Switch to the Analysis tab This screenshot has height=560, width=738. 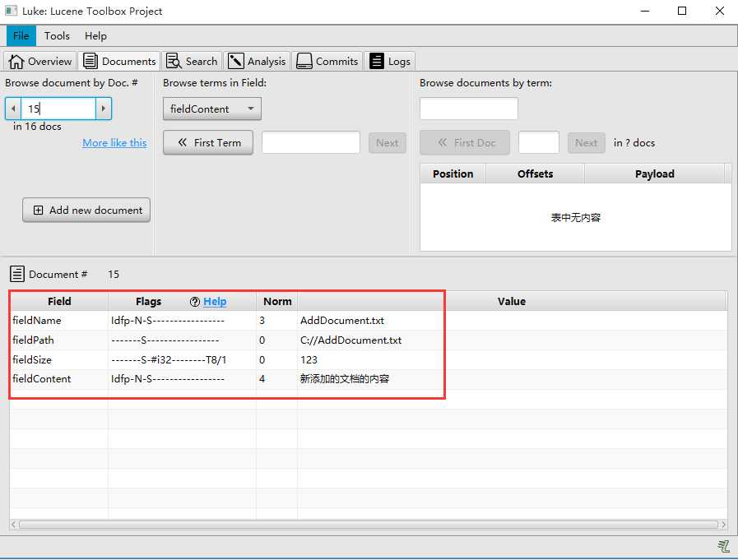pos(257,61)
